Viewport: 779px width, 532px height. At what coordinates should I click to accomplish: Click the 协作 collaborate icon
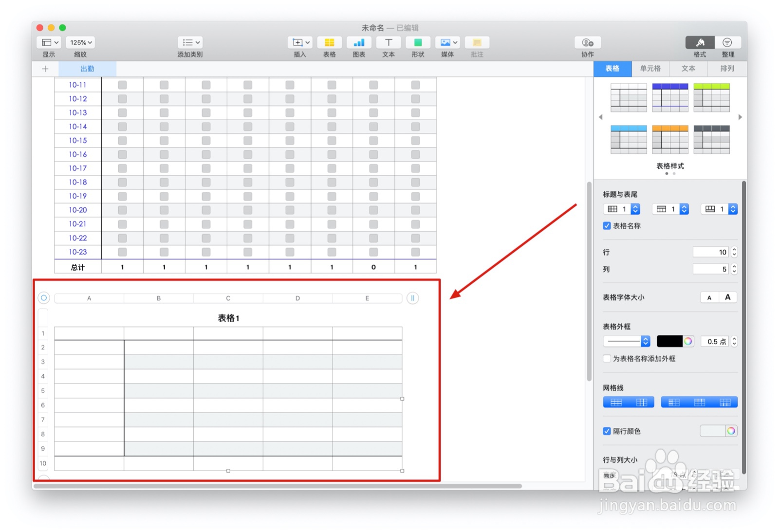(588, 42)
